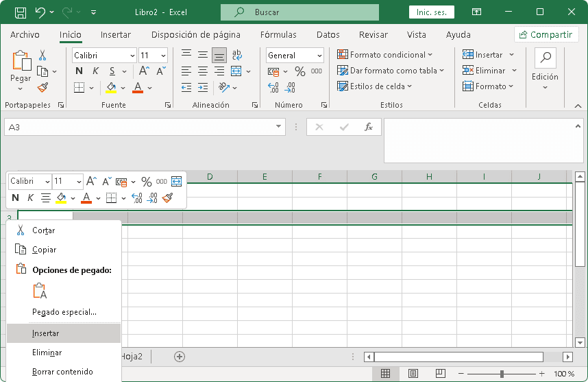Open the General number format dropdown

[319, 56]
